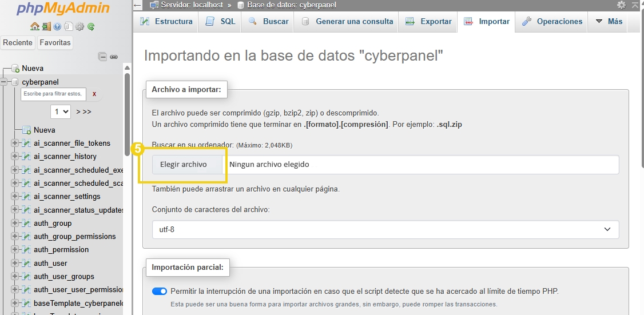Collapse all tree nodes icon
The image size is (644, 315).
103,57
